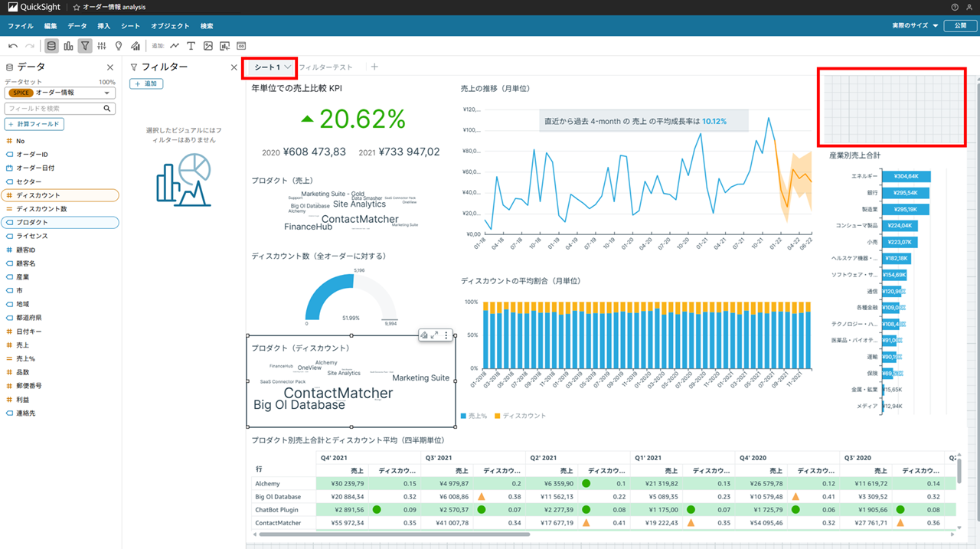Open the insights lightbulb toolbar icon

click(x=119, y=46)
